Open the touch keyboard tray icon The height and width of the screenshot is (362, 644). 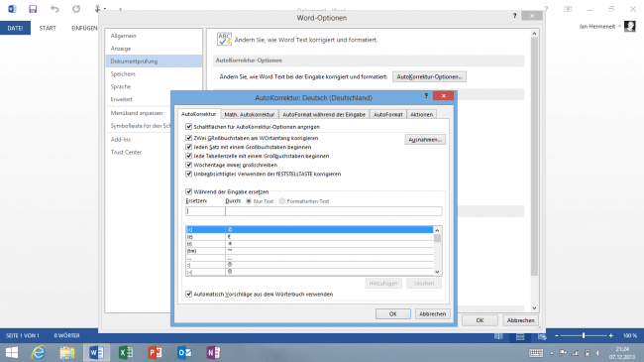tap(536, 352)
